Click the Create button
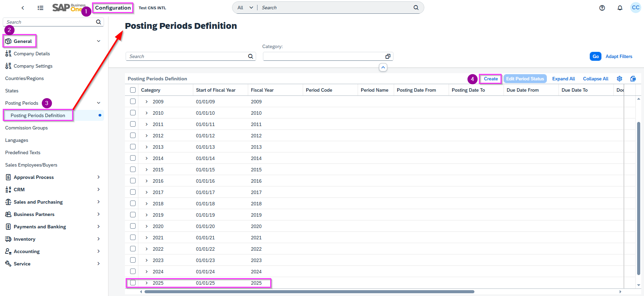The image size is (644, 296). click(491, 79)
